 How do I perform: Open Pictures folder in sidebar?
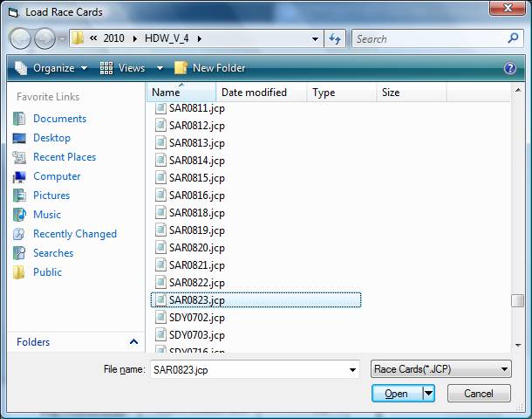click(51, 196)
